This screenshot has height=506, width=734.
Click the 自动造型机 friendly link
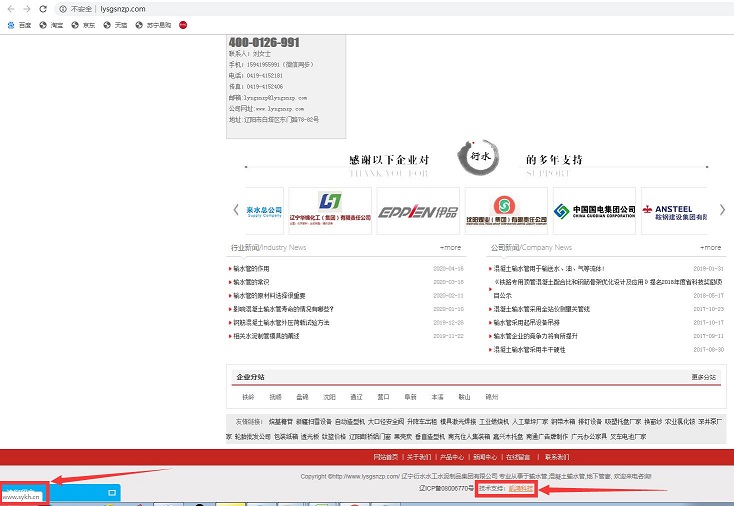click(x=350, y=422)
